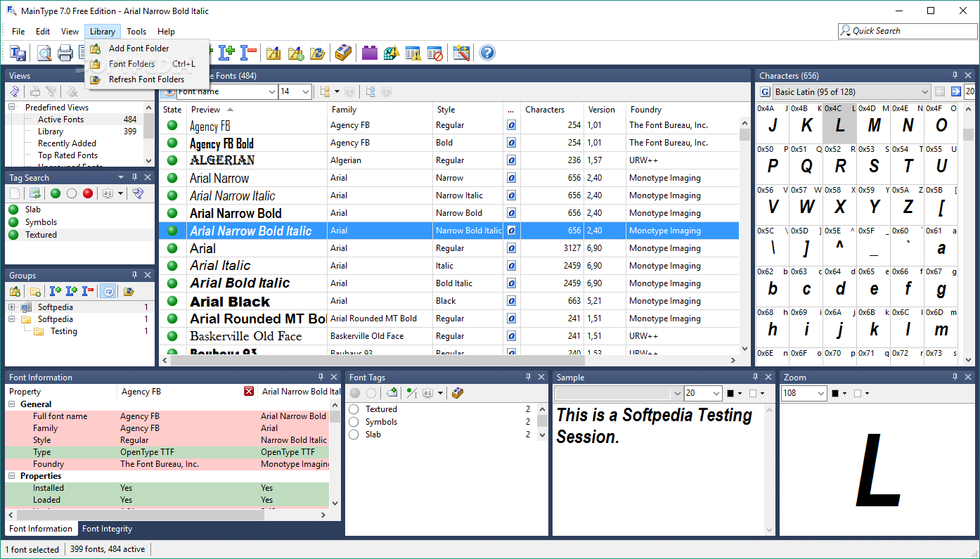Screen dimensions: 980x559
Task: Select the Top Rated Fonts view
Action: click(x=67, y=155)
